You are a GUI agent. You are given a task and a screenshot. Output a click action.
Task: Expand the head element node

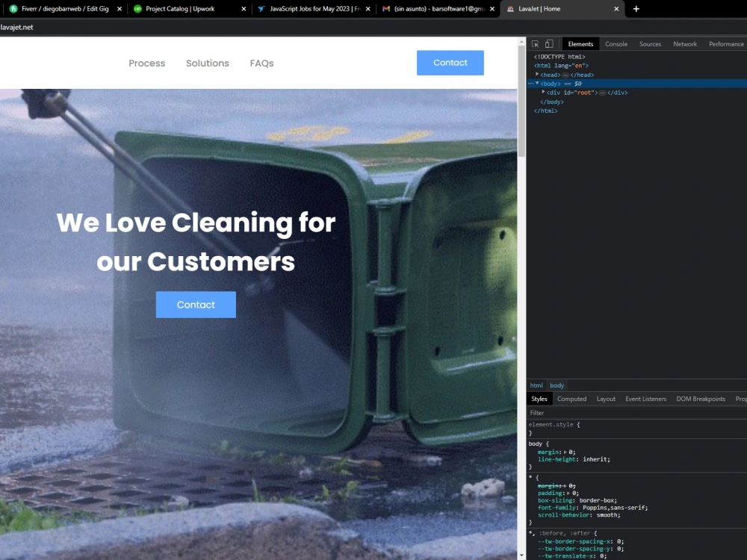coord(537,74)
